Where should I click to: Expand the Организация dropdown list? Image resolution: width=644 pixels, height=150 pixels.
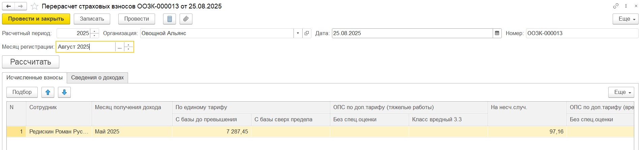coord(298,33)
